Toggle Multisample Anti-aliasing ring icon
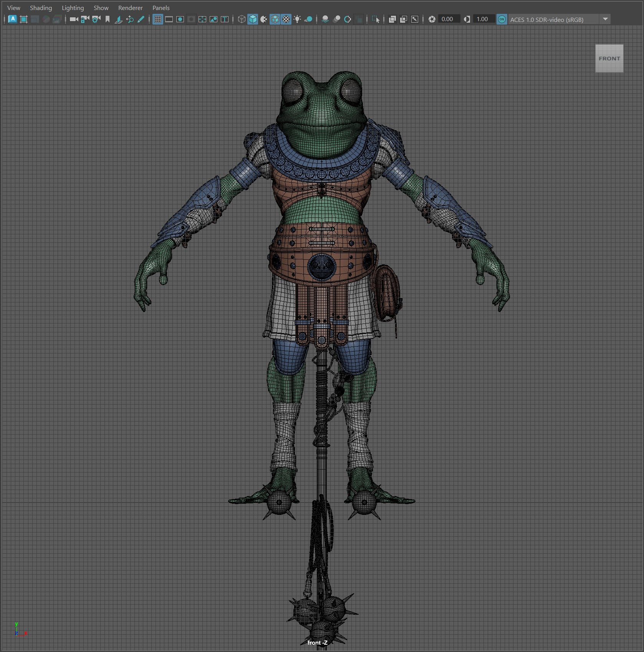The width and height of the screenshot is (644, 652). click(x=348, y=19)
